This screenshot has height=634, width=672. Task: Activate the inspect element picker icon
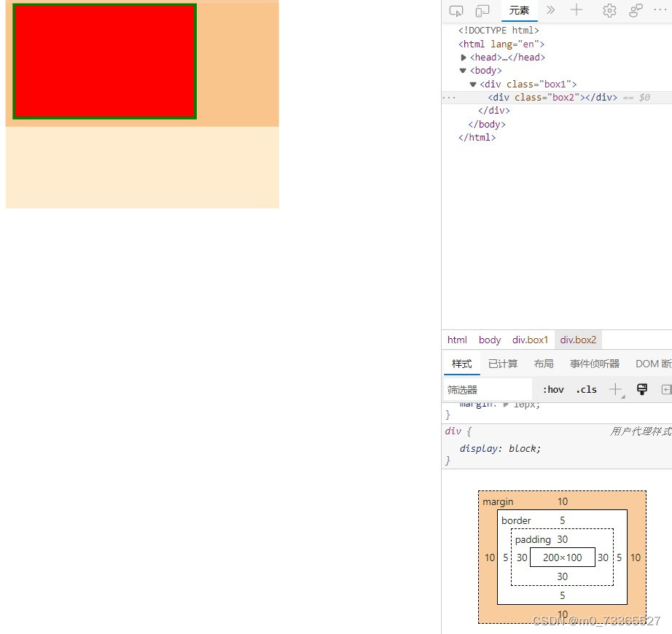(x=456, y=11)
